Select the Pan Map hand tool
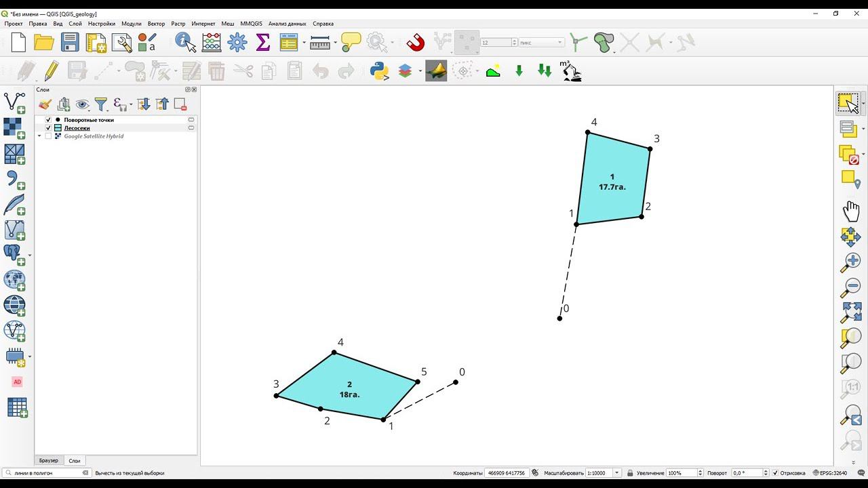 (850, 211)
